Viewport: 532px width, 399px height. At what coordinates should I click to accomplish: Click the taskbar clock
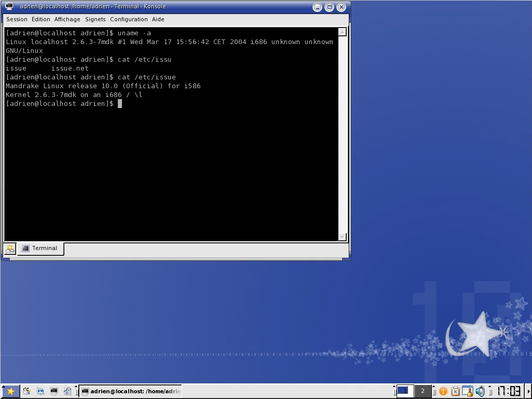click(x=510, y=391)
